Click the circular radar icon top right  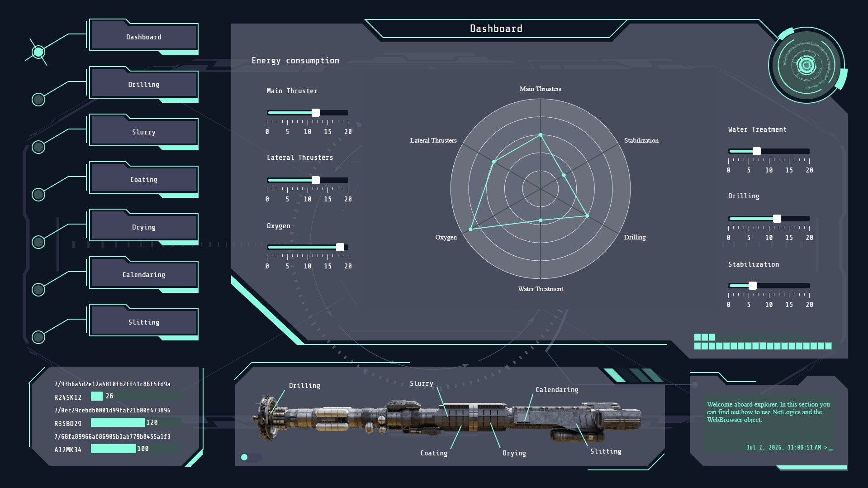point(807,65)
